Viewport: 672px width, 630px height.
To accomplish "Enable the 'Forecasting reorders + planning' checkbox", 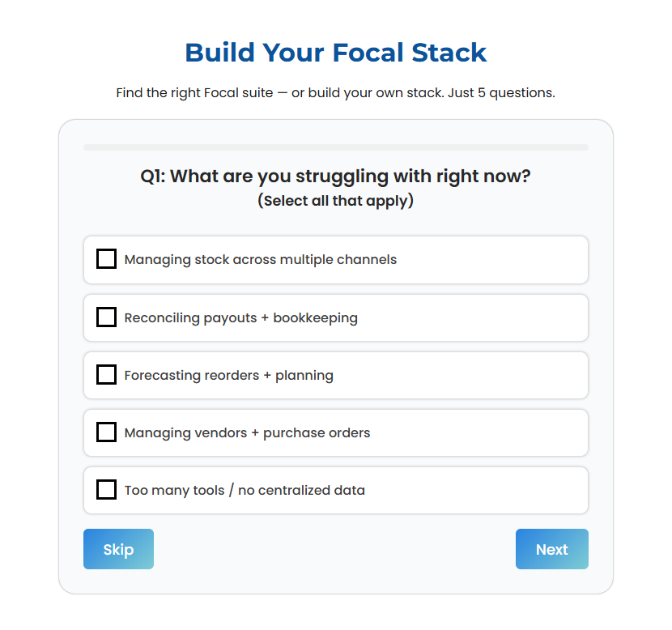I will [x=106, y=375].
